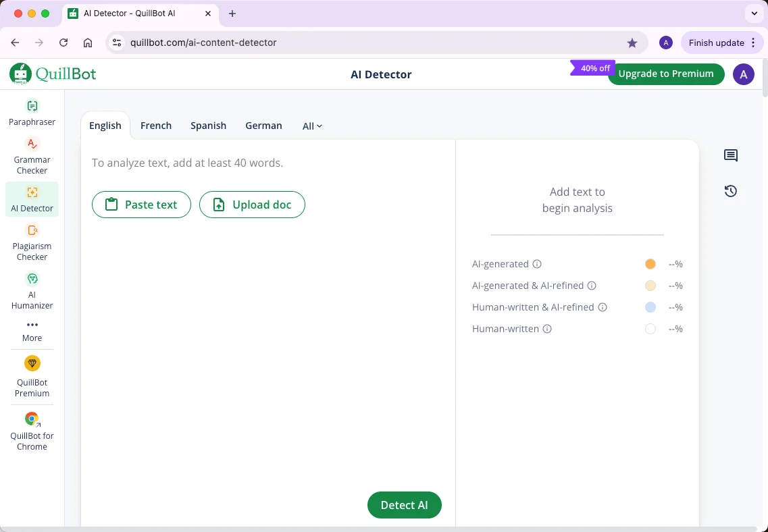Viewport: 768px width, 532px height.
Task: Open the history clock icon
Action: [x=731, y=191]
